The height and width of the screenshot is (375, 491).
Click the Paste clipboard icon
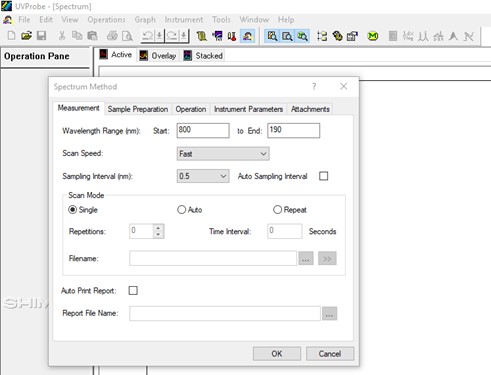click(x=92, y=35)
